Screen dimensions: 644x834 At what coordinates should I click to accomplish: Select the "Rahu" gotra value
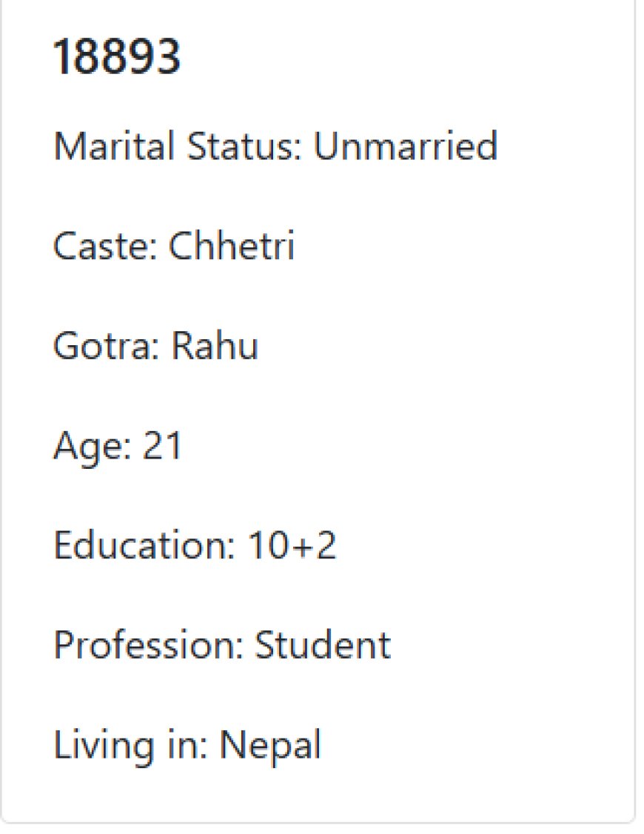pyautogui.click(x=215, y=346)
